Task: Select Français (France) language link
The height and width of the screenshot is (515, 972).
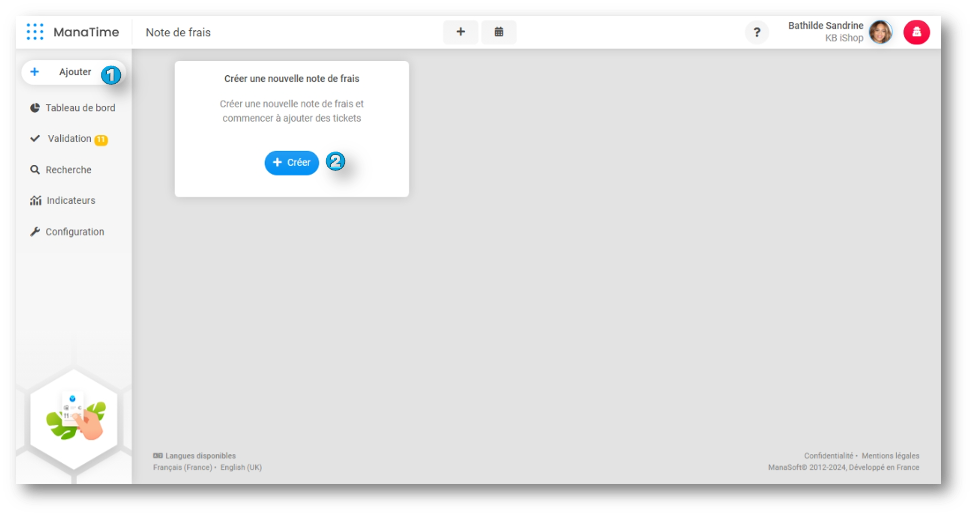Action: tap(182, 467)
